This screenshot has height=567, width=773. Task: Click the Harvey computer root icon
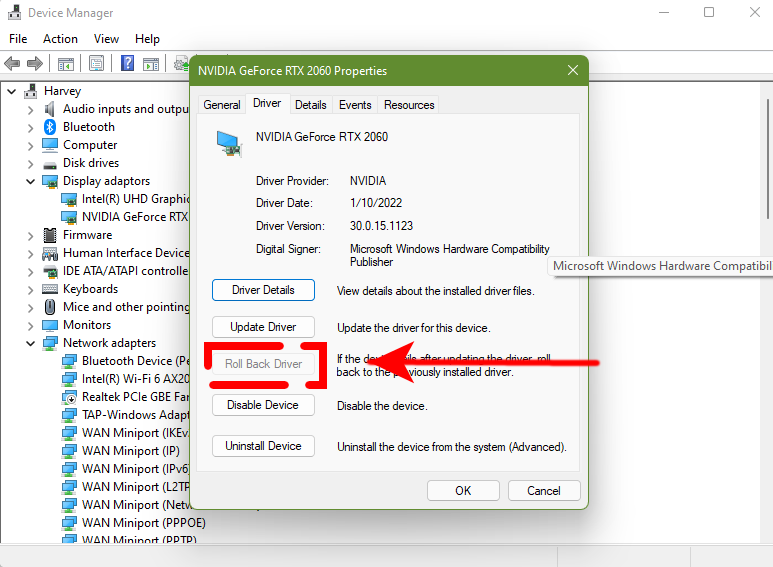31,91
